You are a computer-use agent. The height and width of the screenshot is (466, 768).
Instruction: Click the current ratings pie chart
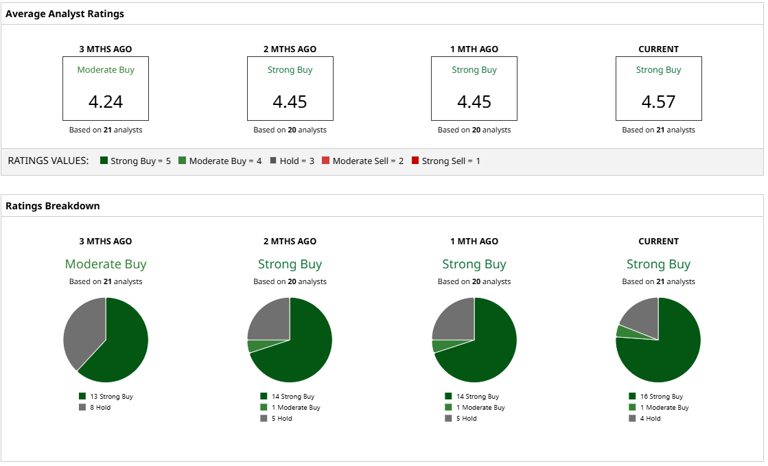658,340
